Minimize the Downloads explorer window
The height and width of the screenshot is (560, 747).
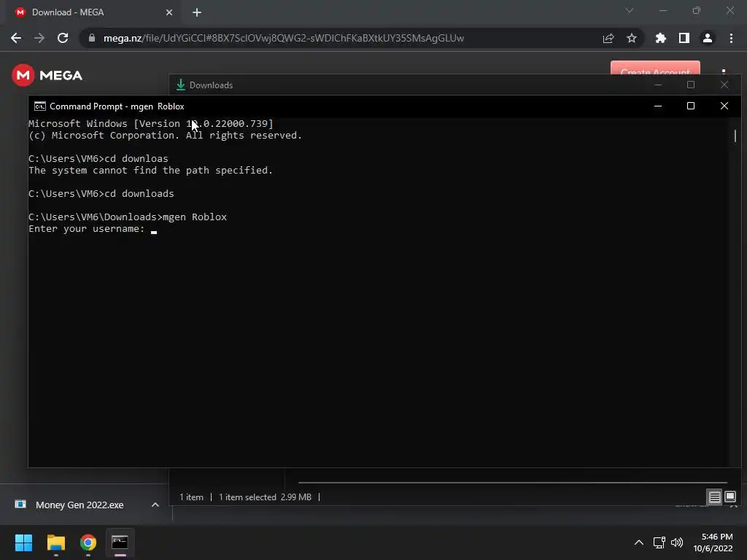point(658,85)
